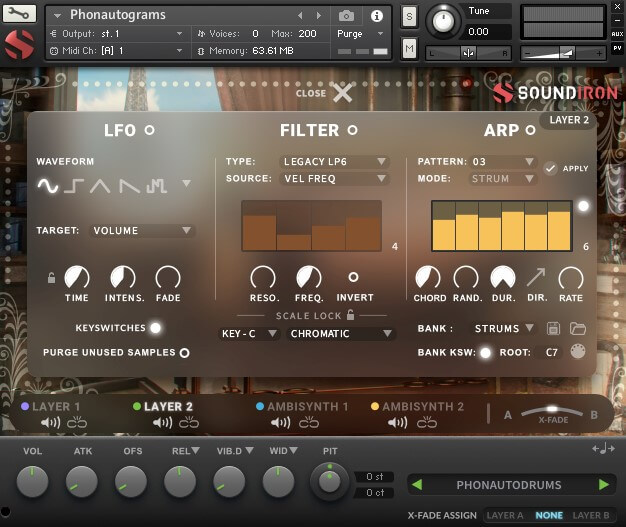
Task: Select the LAYER 1 tab
Action: 51,406
